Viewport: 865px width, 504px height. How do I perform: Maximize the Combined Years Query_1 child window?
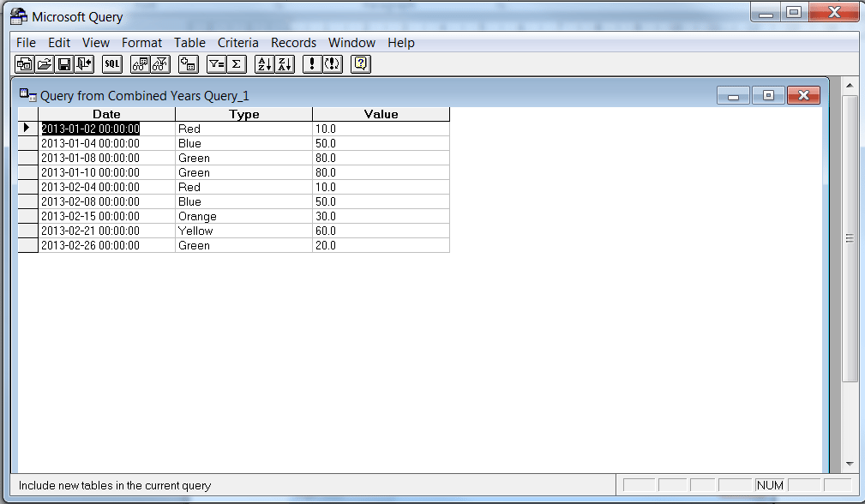point(768,95)
